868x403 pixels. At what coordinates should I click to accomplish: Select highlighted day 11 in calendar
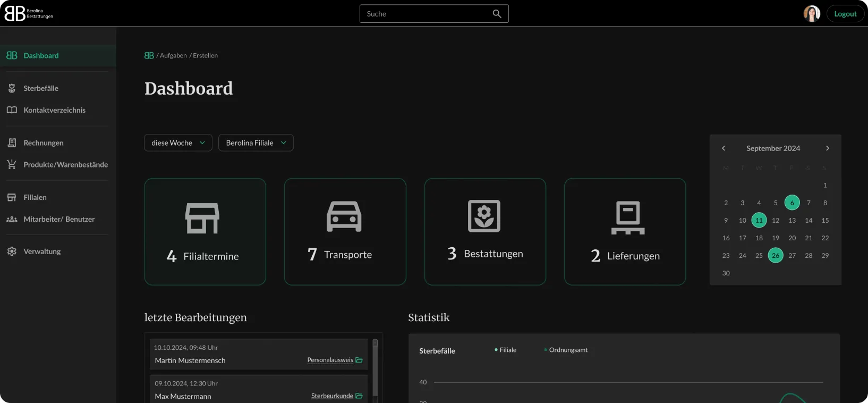[759, 220]
